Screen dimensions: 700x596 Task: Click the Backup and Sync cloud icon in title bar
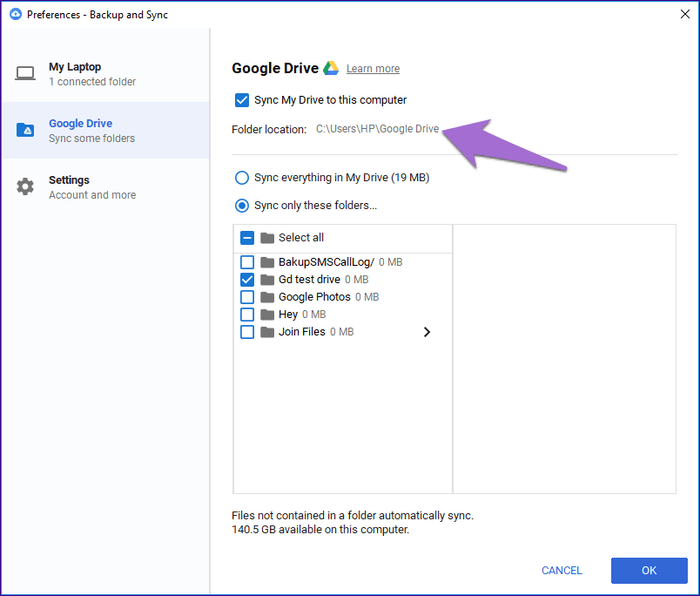[16, 14]
